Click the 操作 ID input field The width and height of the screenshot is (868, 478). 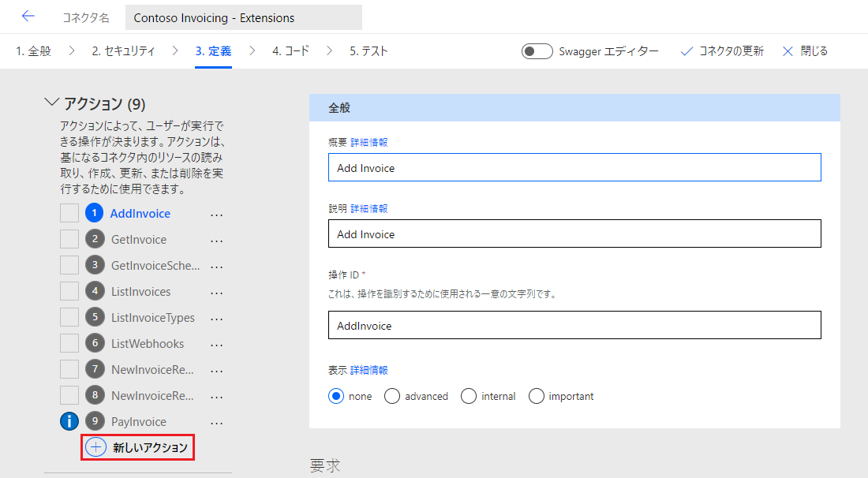click(574, 325)
